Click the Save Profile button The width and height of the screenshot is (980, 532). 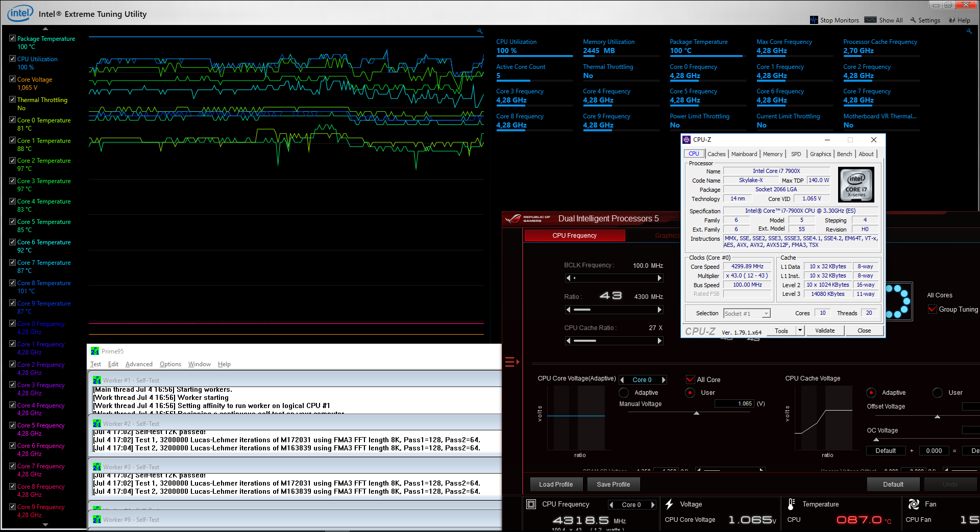pos(613,485)
